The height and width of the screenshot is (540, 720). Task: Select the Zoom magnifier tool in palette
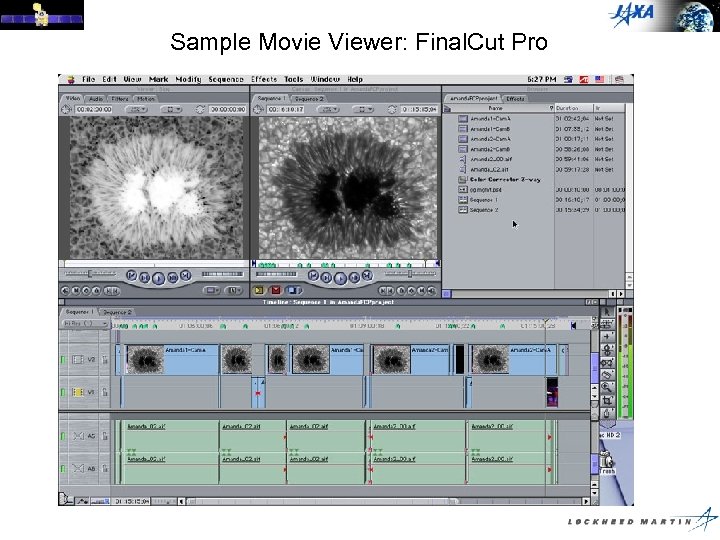tap(607, 387)
